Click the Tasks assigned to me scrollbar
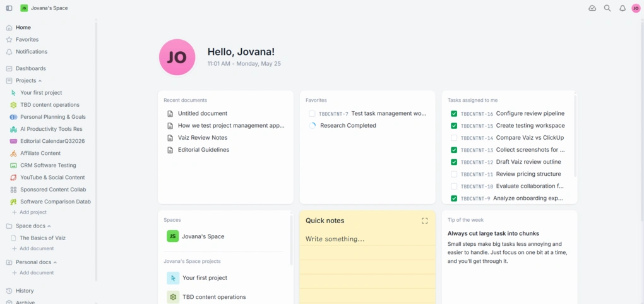The width and height of the screenshot is (644, 304). click(575, 136)
